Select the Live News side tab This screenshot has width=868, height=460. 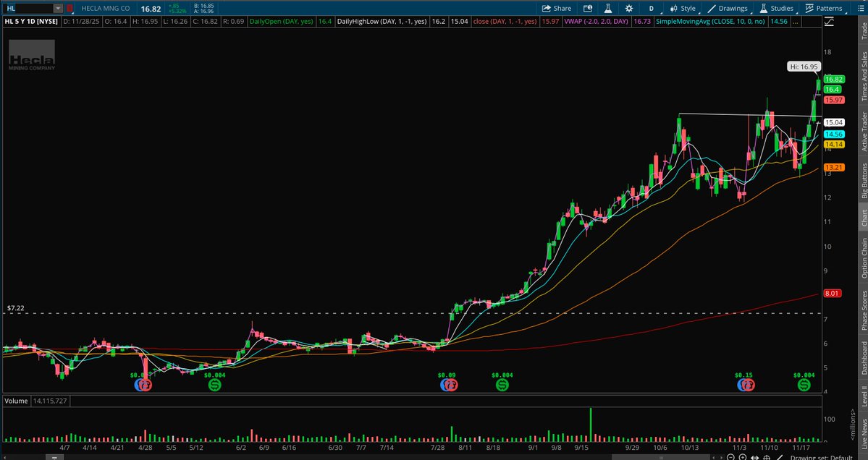(864, 433)
